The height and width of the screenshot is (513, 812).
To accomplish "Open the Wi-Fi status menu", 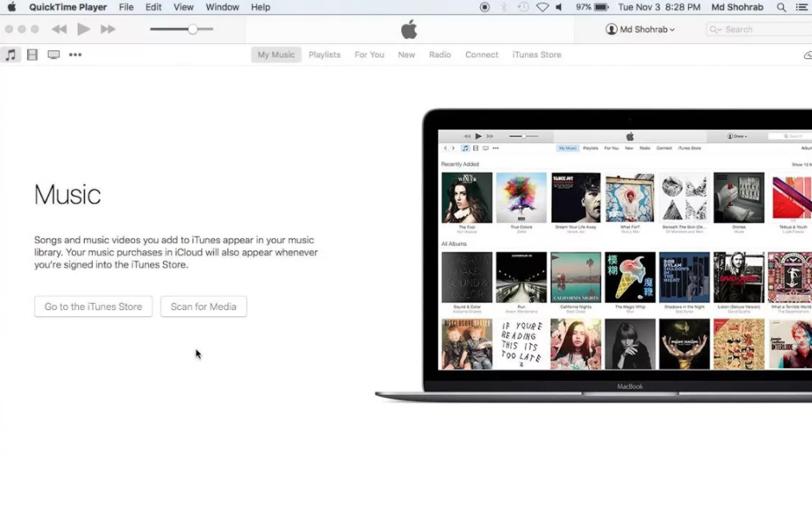I will (x=542, y=7).
